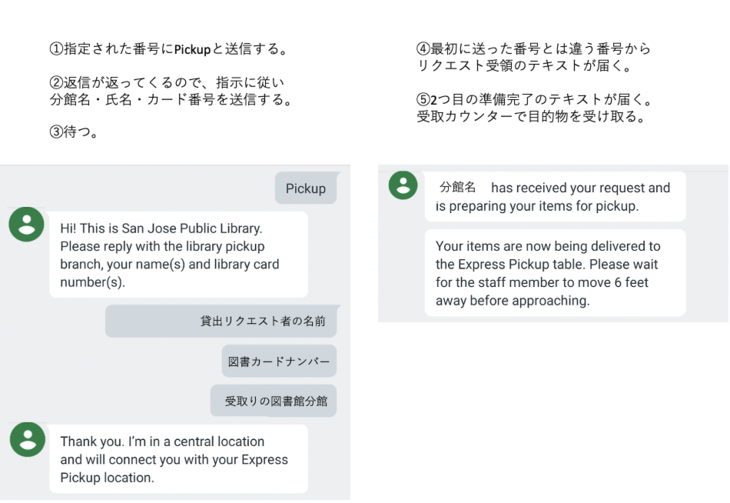Click the avatar beside the request received message
This screenshot has height=503, width=730.
[403, 186]
